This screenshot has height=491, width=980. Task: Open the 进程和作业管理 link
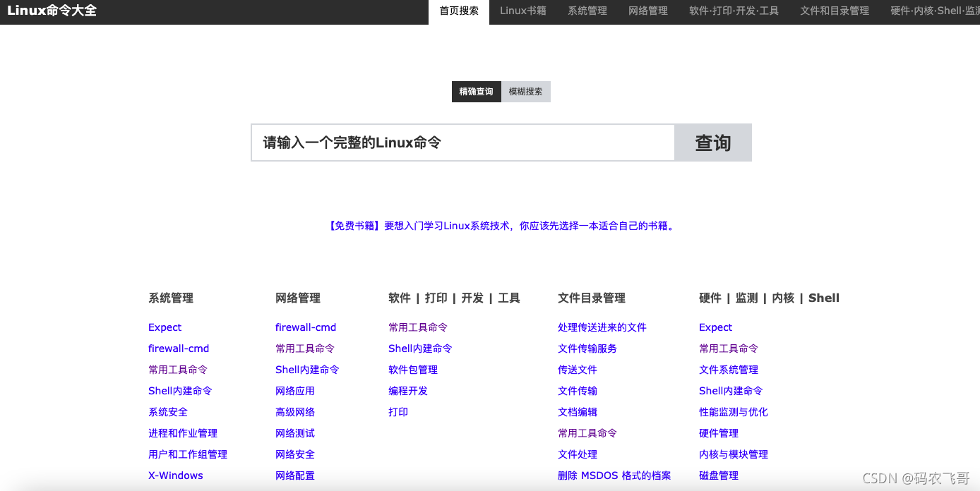click(x=183, y=433)
